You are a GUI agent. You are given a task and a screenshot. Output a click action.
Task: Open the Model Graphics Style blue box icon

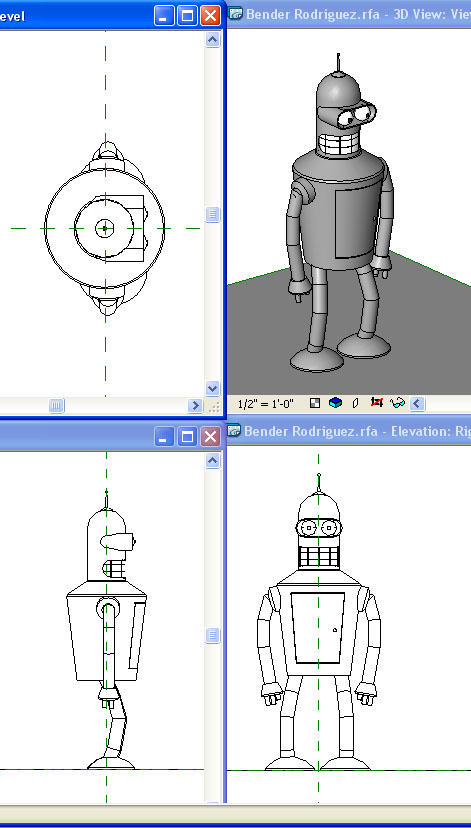point(335,403)
